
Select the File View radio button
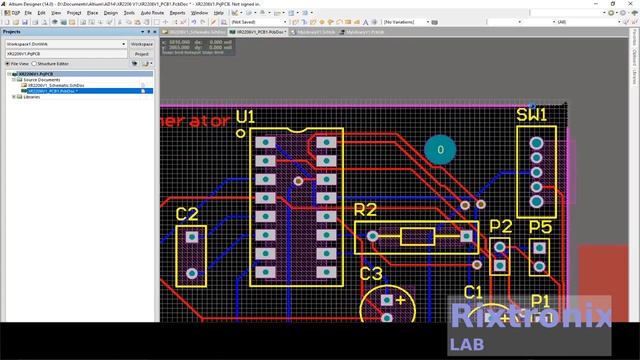click(7, 64)
